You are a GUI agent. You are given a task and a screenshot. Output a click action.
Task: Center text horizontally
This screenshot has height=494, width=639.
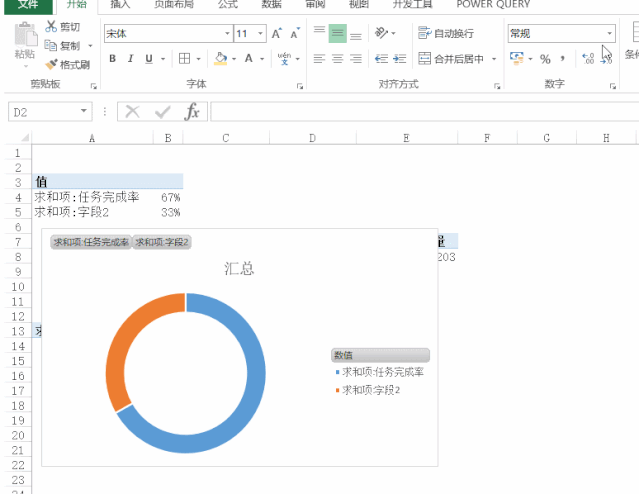pyautogui.click(x=337, y=59)
